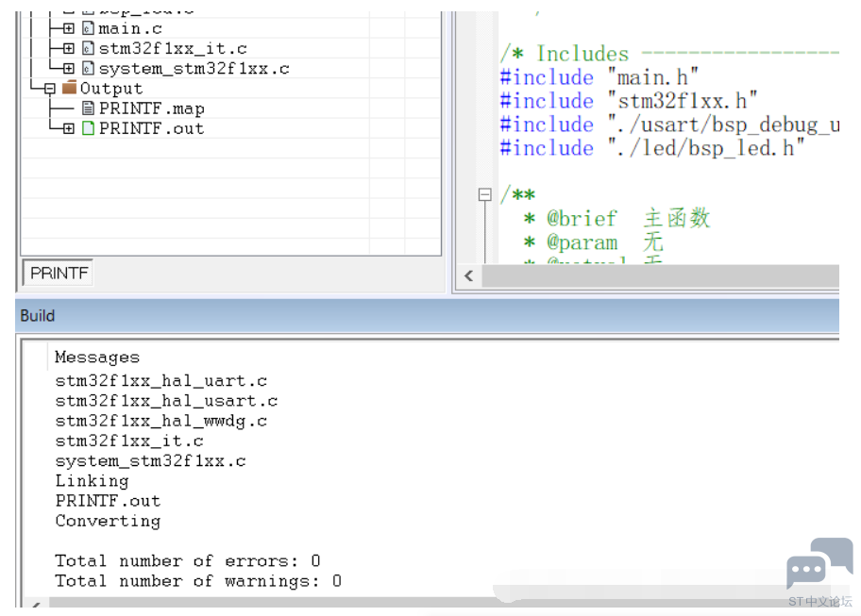
Task: Click the Output folder icon
Action: [x=70, y=88]
